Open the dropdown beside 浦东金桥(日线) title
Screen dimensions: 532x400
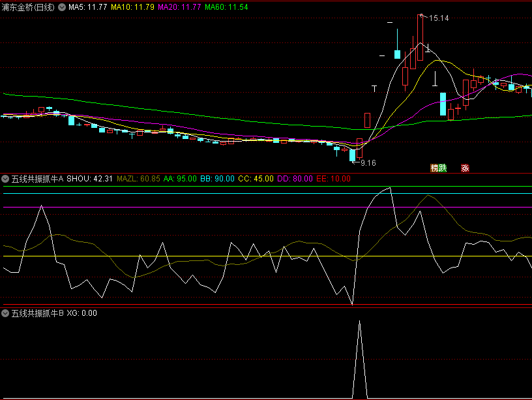62,7
